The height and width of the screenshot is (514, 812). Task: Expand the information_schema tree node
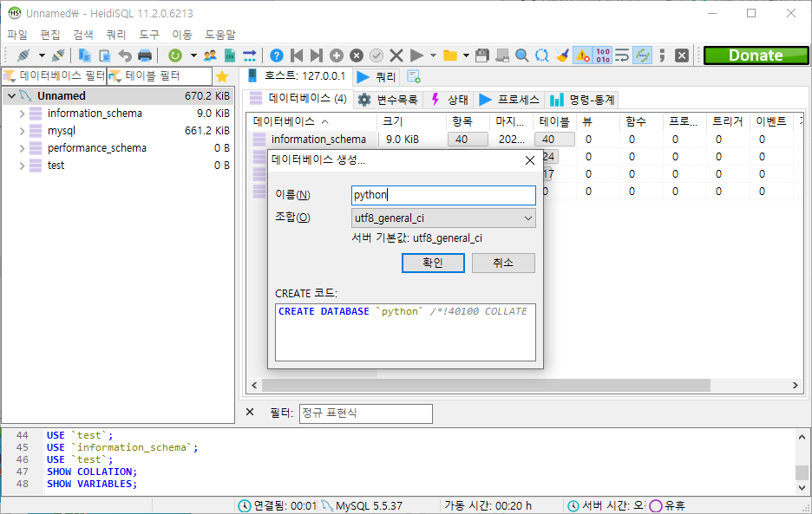coord(22,114)
